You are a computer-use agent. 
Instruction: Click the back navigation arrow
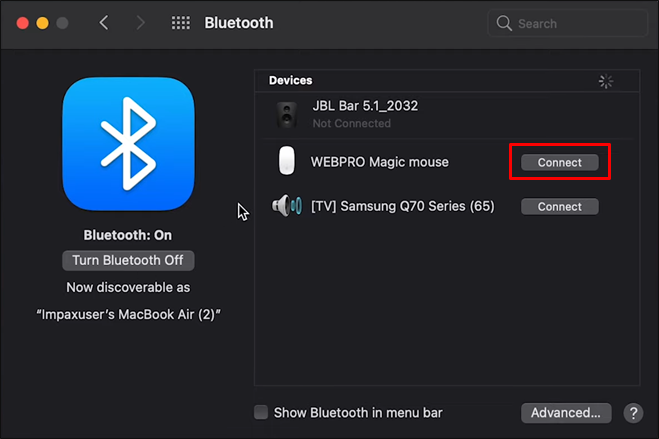click(104, 23)
